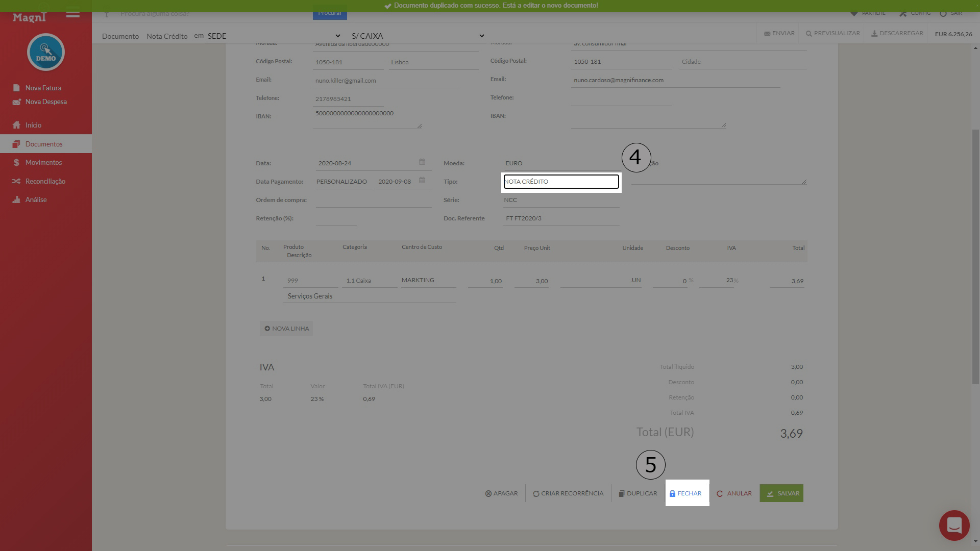This screenshot has width=980, height=551.
Task: Click the Retenção (%) input field
Action: coord(336,219)
